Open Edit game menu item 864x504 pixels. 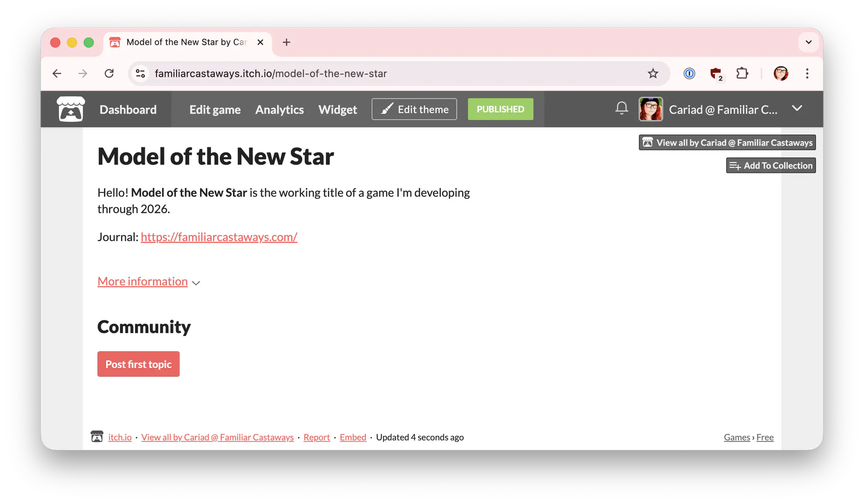(x=215, y=109)
